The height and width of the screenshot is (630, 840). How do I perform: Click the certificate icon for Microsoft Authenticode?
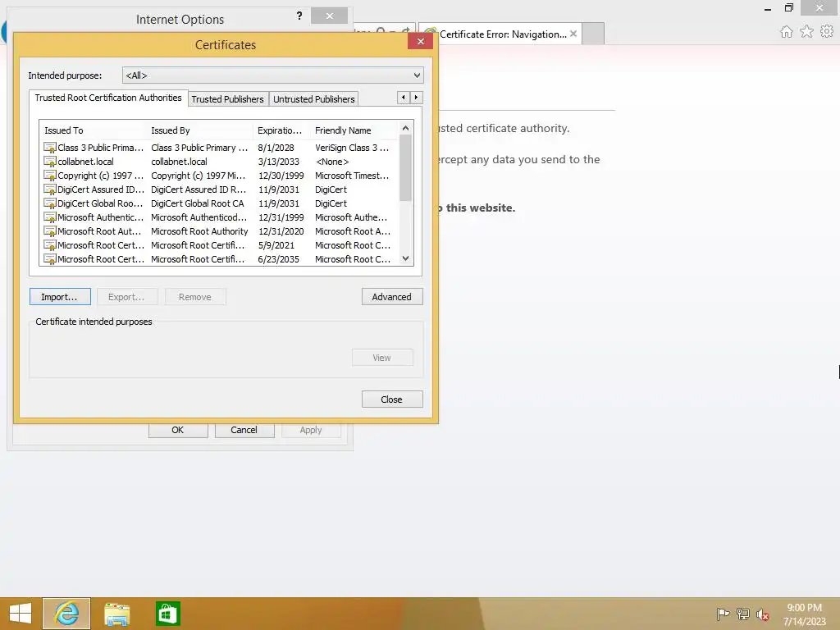pyautogui.click(x=50, y=217)
